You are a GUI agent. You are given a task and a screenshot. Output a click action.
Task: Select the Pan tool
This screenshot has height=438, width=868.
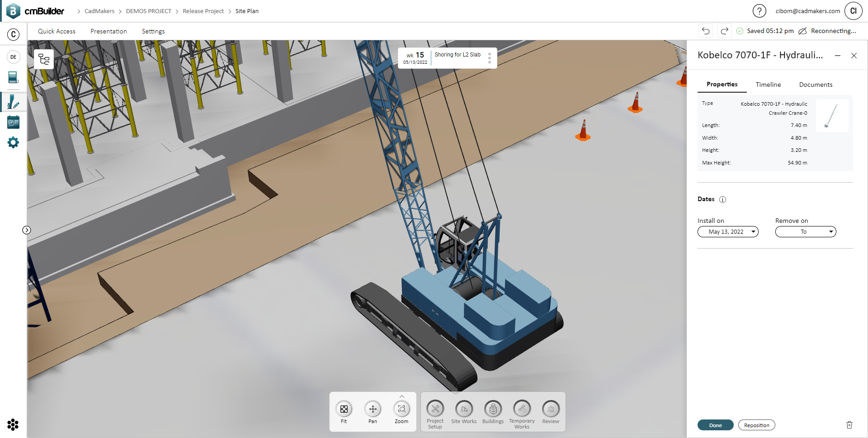373,409
